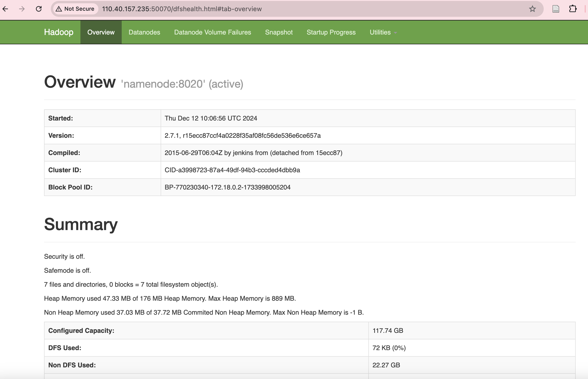The width and height of the screenshot is (588, 379).
Task: Click the Overview heading 'namenode:8020' (active)
Action: [x=143, y=82]
